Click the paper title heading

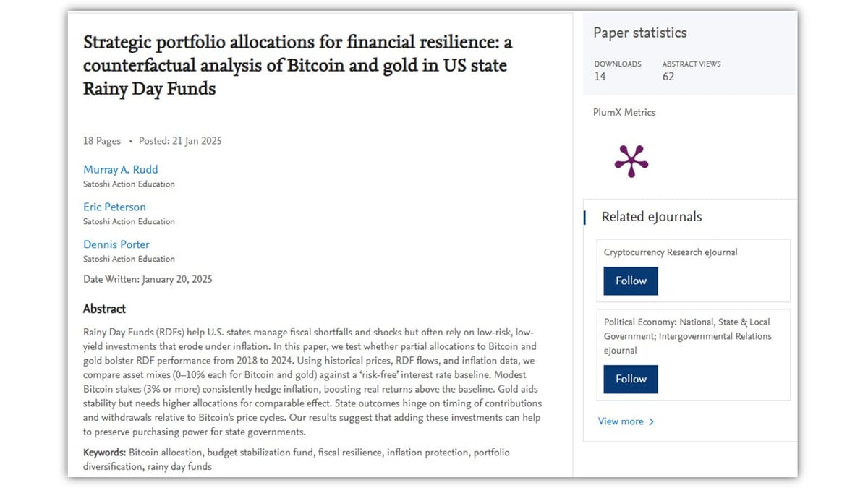pyautogui.click(x=297, y=65)
